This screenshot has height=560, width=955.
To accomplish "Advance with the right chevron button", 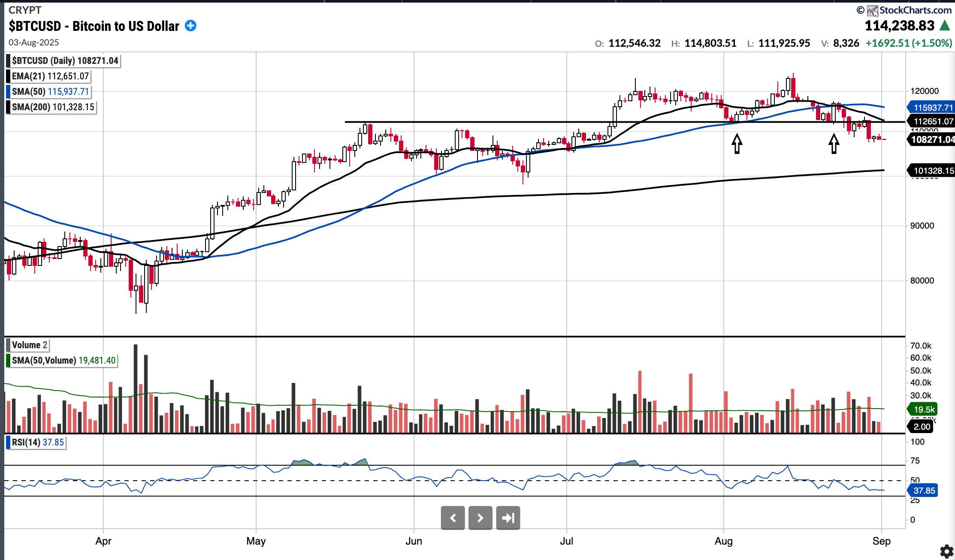I will click(x=480, y=518).
